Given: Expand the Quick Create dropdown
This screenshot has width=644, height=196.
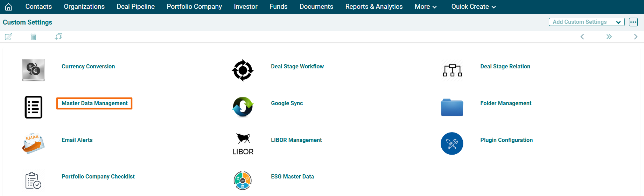Looking at the screenshot, I should [x=473, y=7].
